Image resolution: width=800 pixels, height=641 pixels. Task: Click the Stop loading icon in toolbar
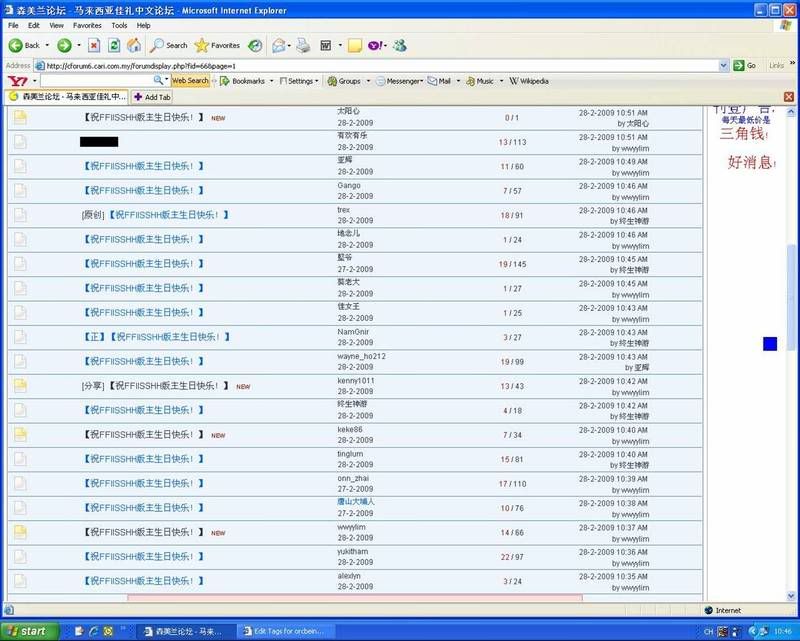pos(94,45)
